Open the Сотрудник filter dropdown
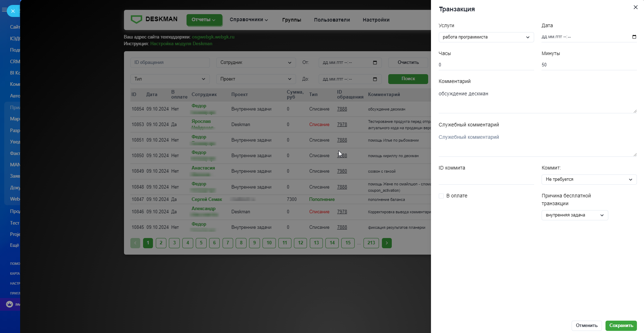Screen dimensions: 644x333 click(x=256, y=63)
